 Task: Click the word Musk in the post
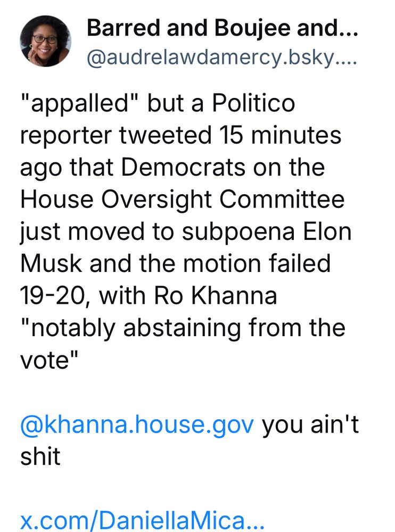click(51, 264)
